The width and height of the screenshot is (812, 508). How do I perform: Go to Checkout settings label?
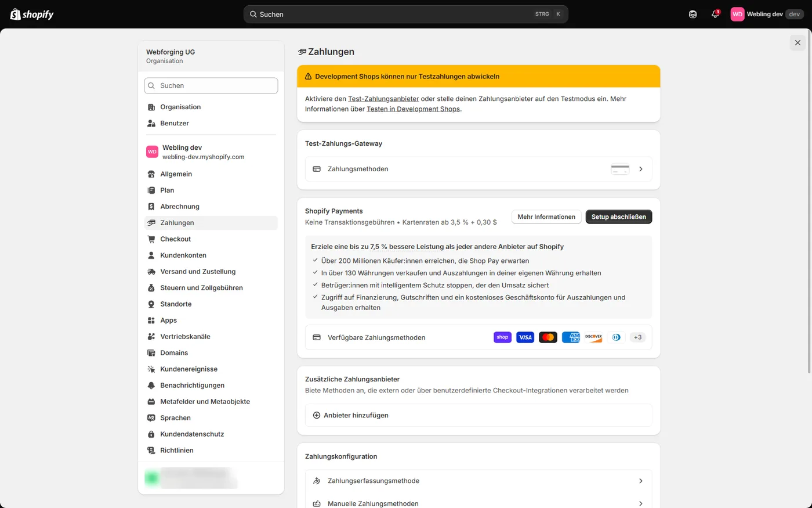176,239
